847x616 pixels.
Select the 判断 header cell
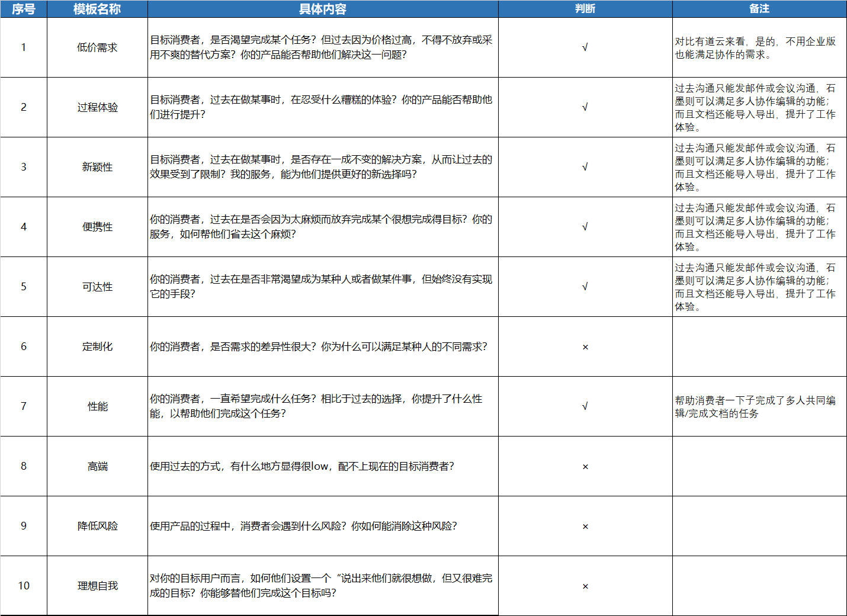pyautogui.click(x=585, y=9)
